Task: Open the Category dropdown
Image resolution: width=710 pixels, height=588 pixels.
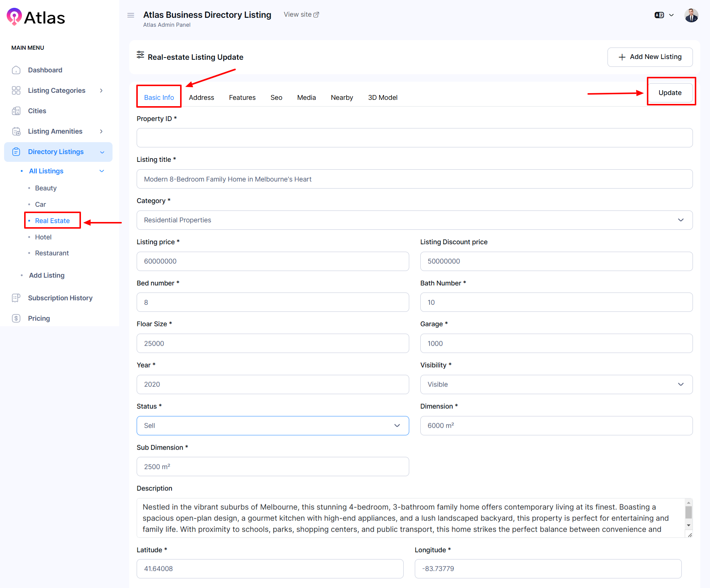Action: (x=414, y=220)
